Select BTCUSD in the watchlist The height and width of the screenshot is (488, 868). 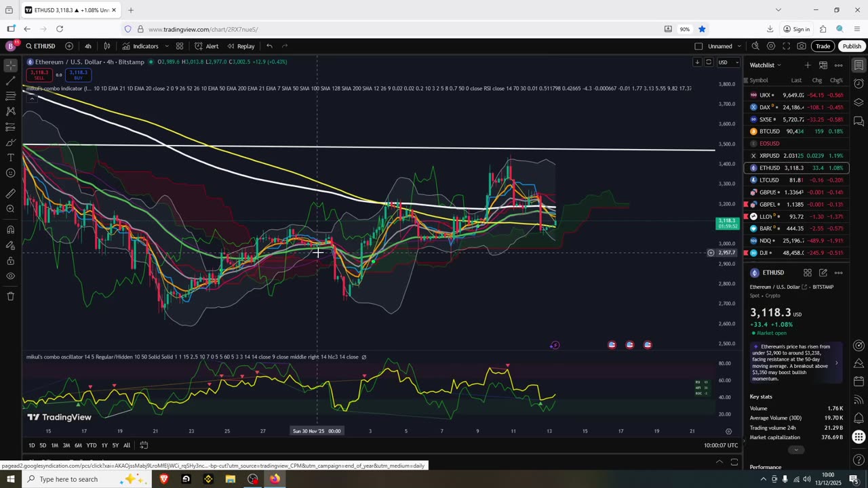pyautogui.click(x=796, y=131)
